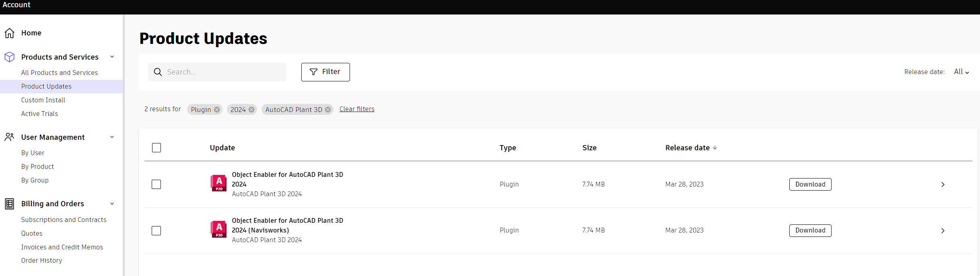Check the Object Enabler for Plant 3D 2024 row
The width and height of the screenshot is (980, 276).
pos(156,185)
